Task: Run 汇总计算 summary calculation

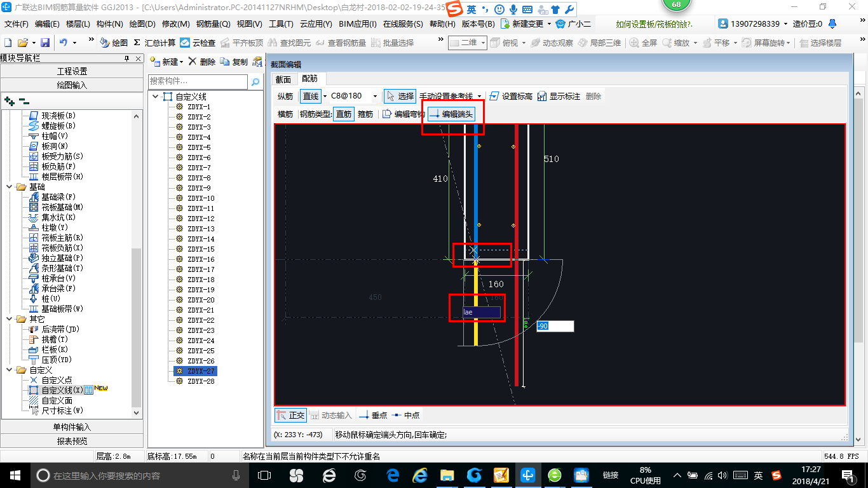Action: [x=154, y=43]
